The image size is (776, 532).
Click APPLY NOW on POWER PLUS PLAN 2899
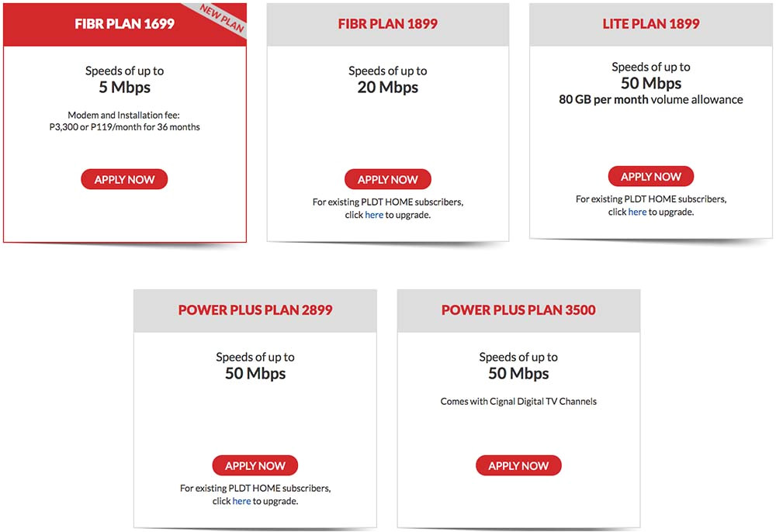255,465
